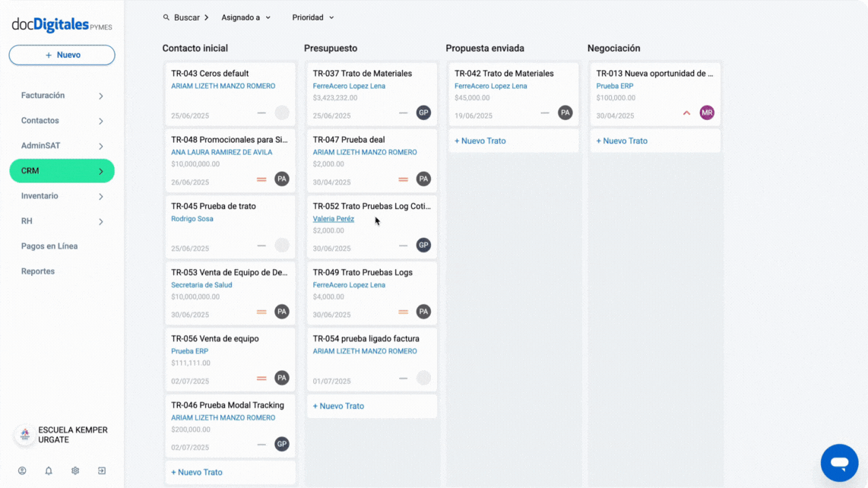Select Pagos en Línea menu item

(x=49, y=246)
